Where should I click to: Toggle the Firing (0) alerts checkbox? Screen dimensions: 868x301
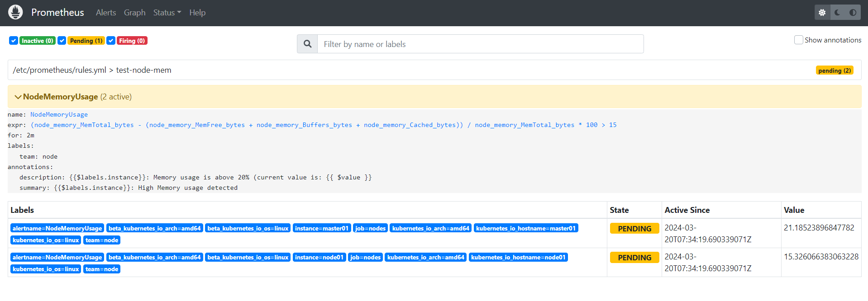[x=111, y=41]
